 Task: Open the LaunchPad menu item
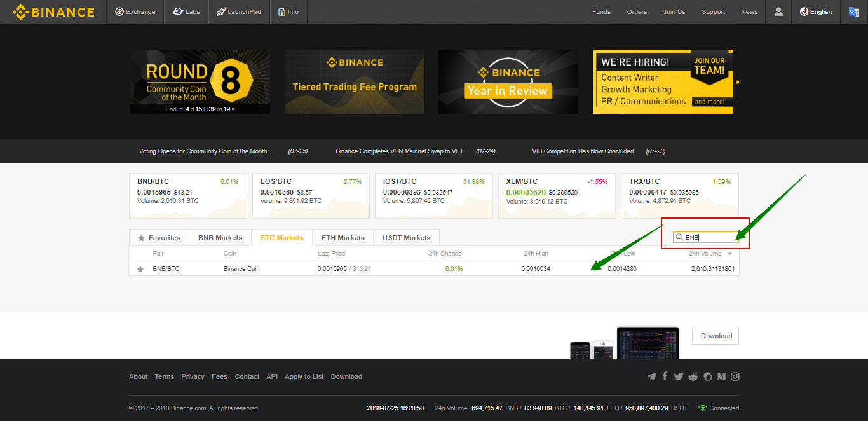pos(239,11)
